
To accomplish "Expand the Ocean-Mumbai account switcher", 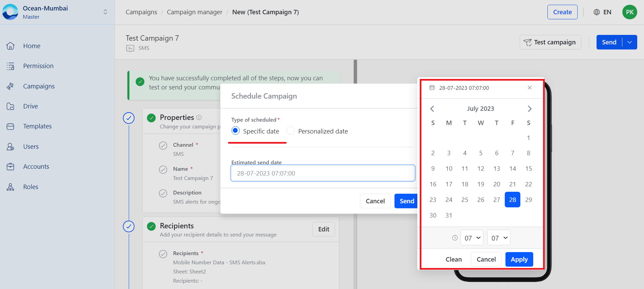I will point(105,12).
